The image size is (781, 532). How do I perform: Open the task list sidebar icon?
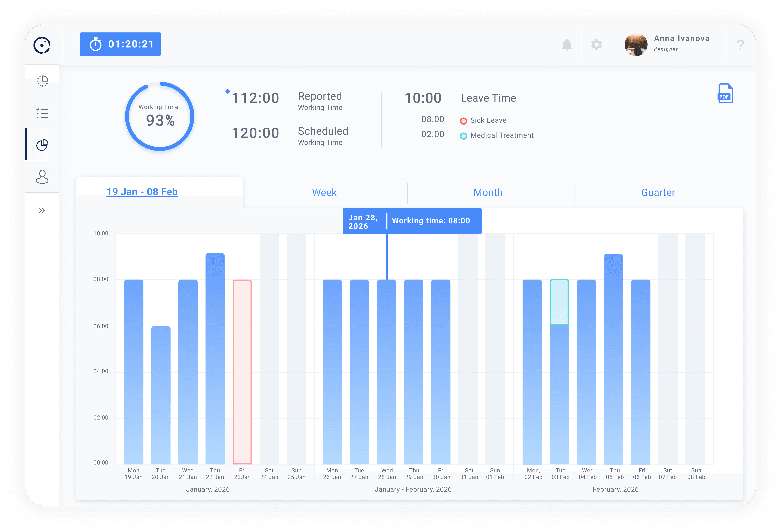[42, 113]
